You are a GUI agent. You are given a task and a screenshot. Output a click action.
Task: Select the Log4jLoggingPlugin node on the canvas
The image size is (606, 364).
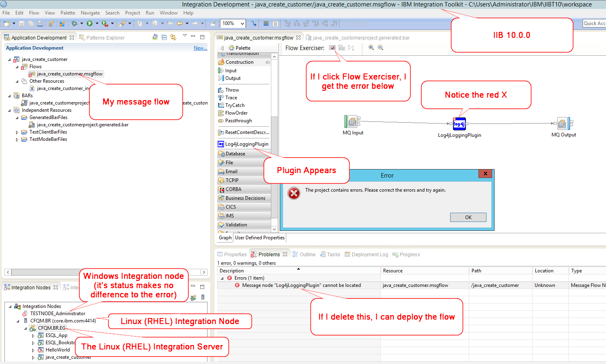click(x=459, y=124)
